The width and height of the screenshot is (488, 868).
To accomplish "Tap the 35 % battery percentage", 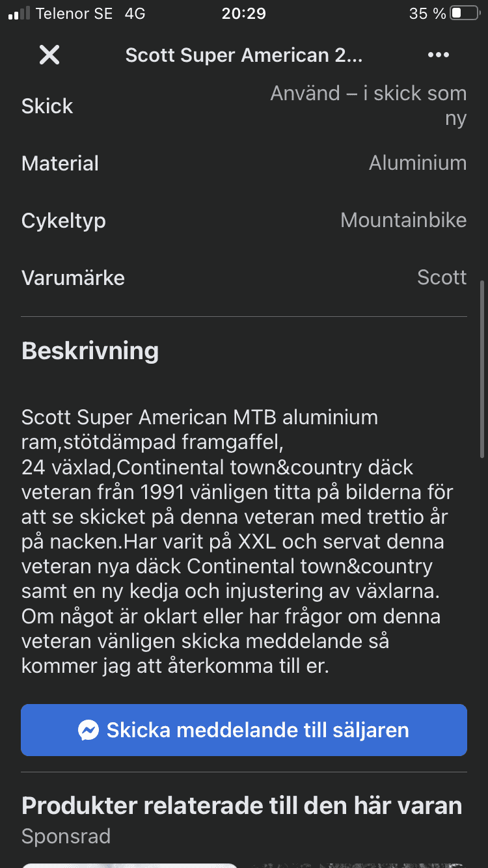I will [427, 14].
